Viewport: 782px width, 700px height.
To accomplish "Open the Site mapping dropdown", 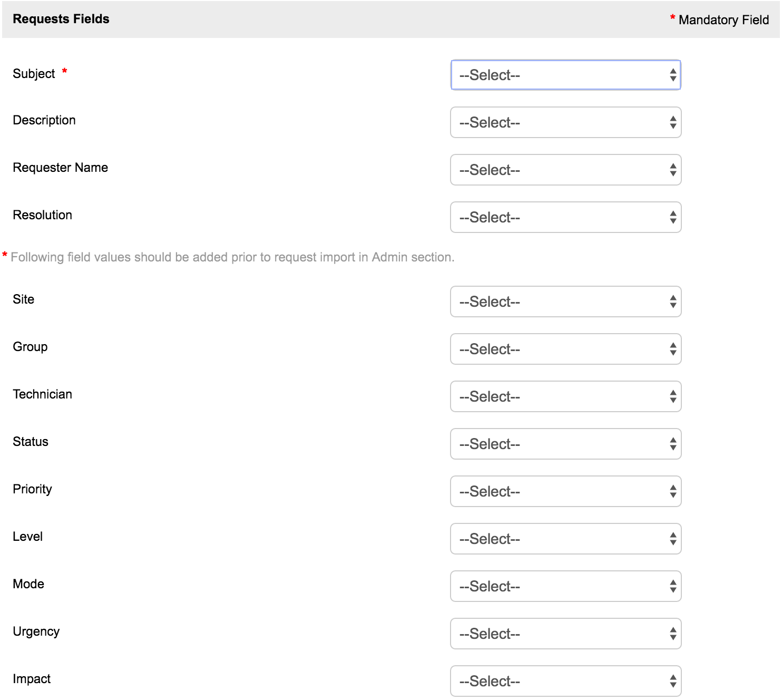I will (565, 302).
